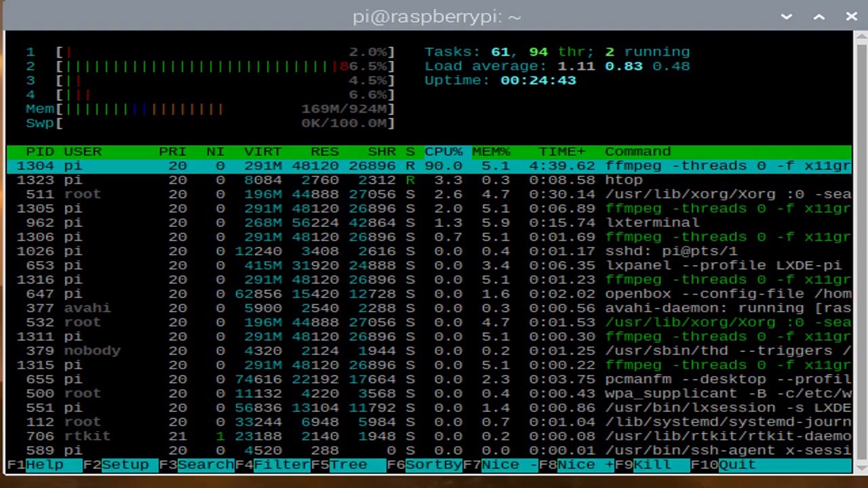
Task: Select sshd: pi@pts/1 process row
Action: 429,251
